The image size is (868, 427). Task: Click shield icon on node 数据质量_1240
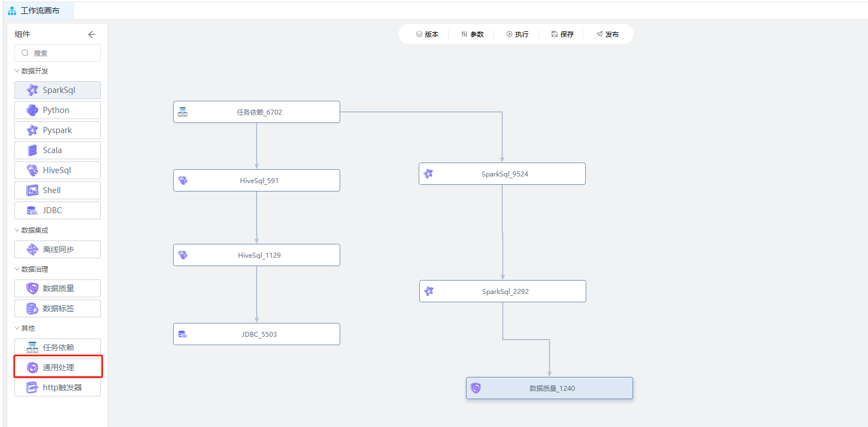point(475,388)
